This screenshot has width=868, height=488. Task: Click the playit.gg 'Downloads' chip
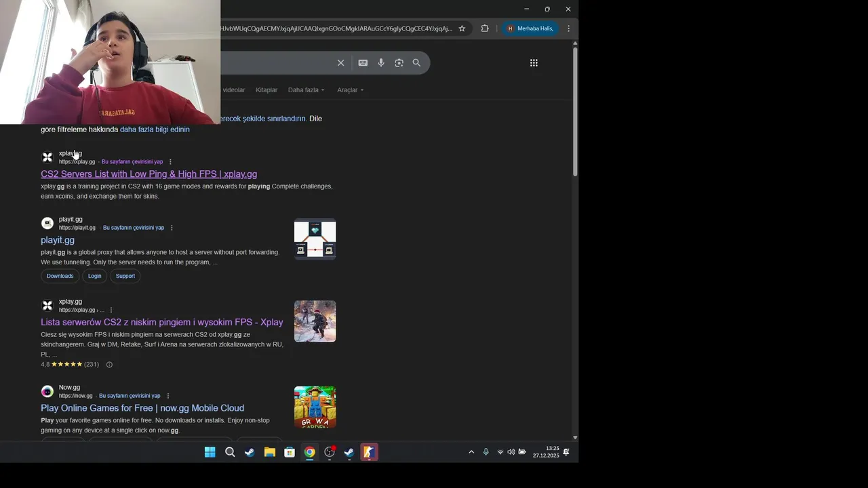[60, 276]
